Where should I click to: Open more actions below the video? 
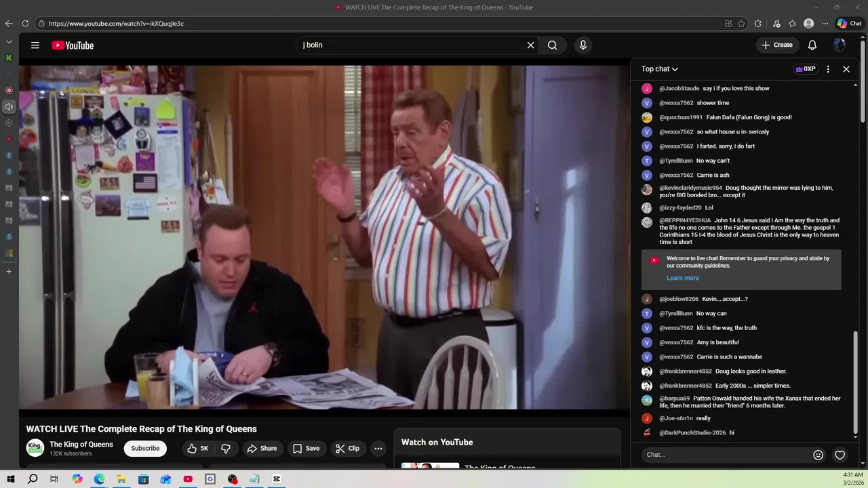coord(378,448)
